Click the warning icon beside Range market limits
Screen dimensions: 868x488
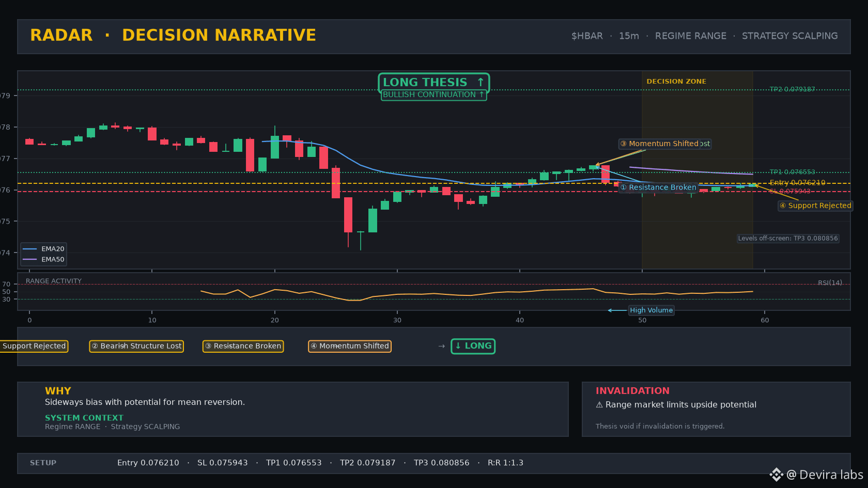[x=599, y=405]
